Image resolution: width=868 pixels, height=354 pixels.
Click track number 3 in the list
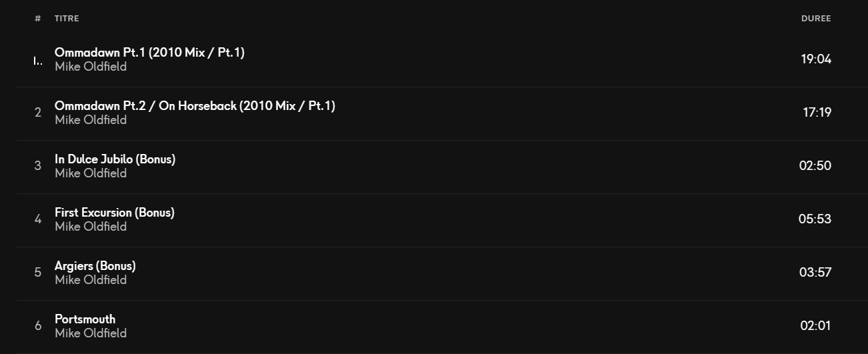coord(38,165)
